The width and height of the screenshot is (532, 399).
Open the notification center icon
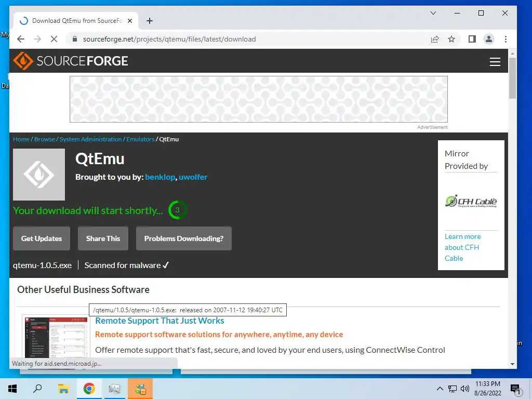click(515, 389)
